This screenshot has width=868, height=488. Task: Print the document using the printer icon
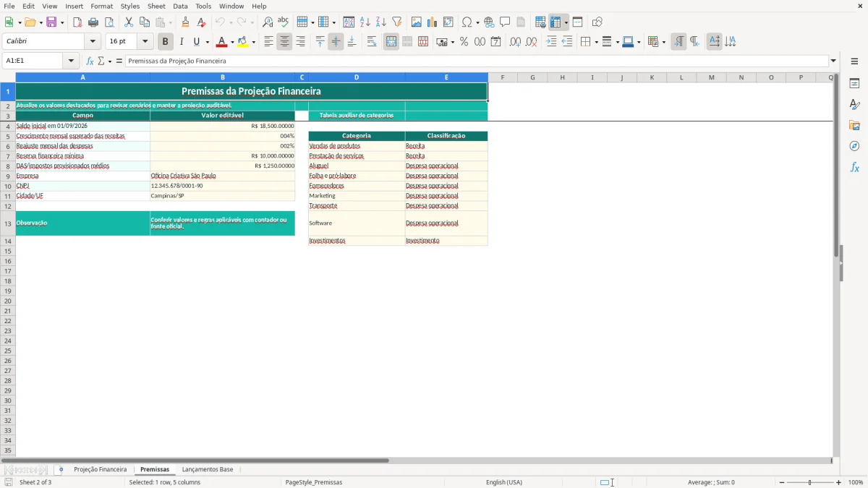tap(93, 22)
